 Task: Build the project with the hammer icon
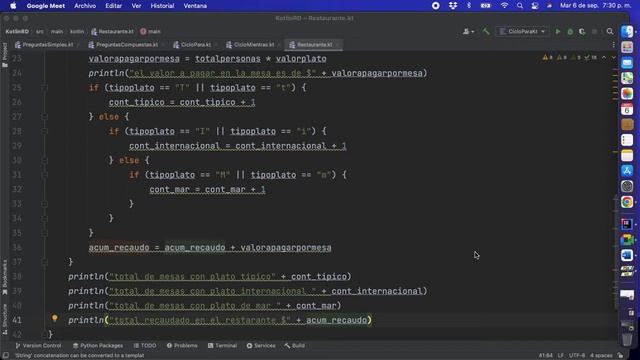(486, 31)
